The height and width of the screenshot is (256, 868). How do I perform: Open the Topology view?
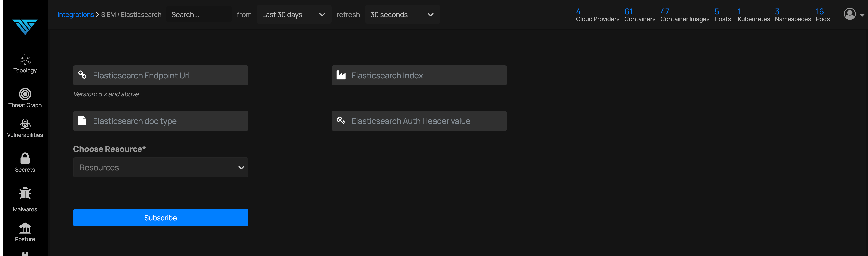25,64
